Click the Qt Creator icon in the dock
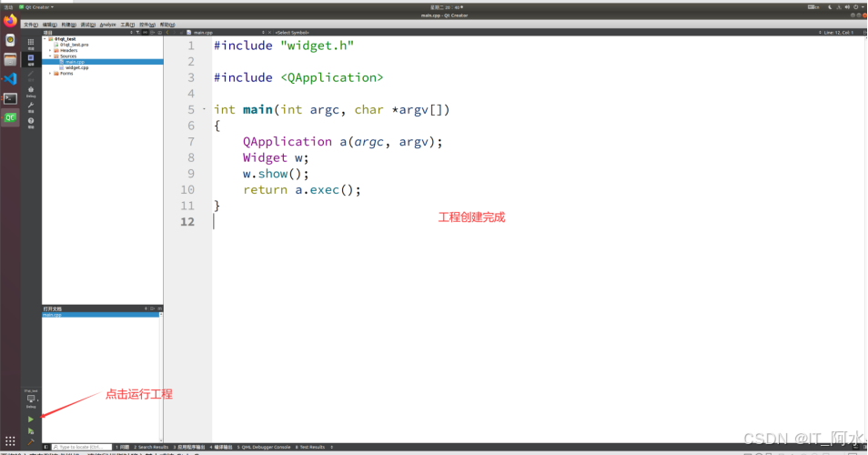This screenshot has width=868, height=455. click(x=10, y=118)
